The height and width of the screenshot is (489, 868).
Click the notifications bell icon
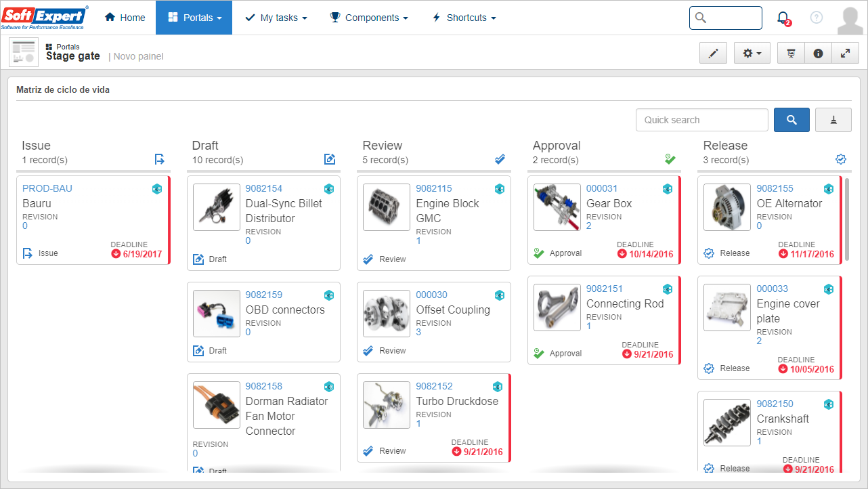783,18
